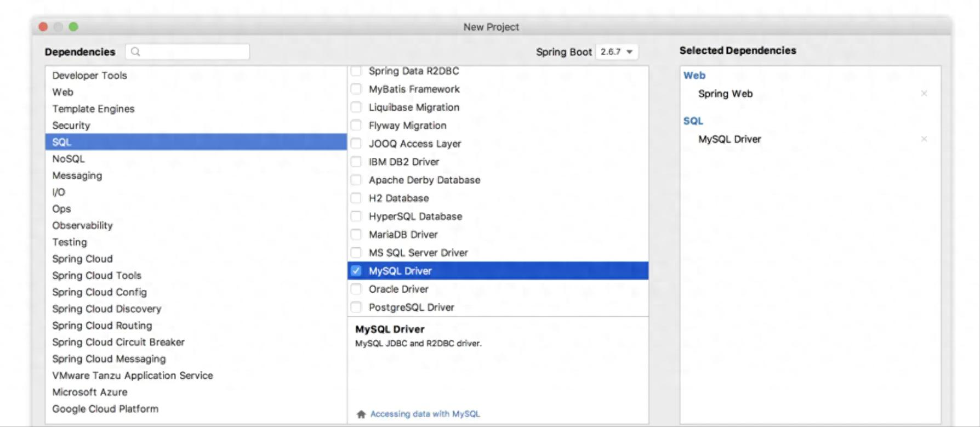Choose the Template Engines category
980x427 pixels.
click(196, 109)
